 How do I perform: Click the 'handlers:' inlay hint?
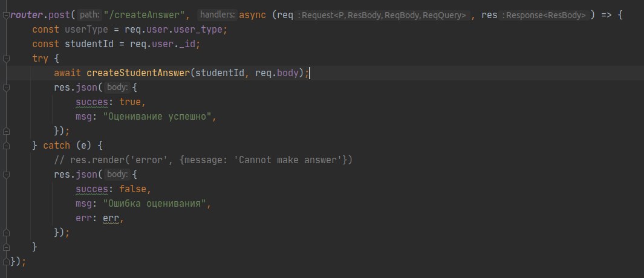[217, 15]
